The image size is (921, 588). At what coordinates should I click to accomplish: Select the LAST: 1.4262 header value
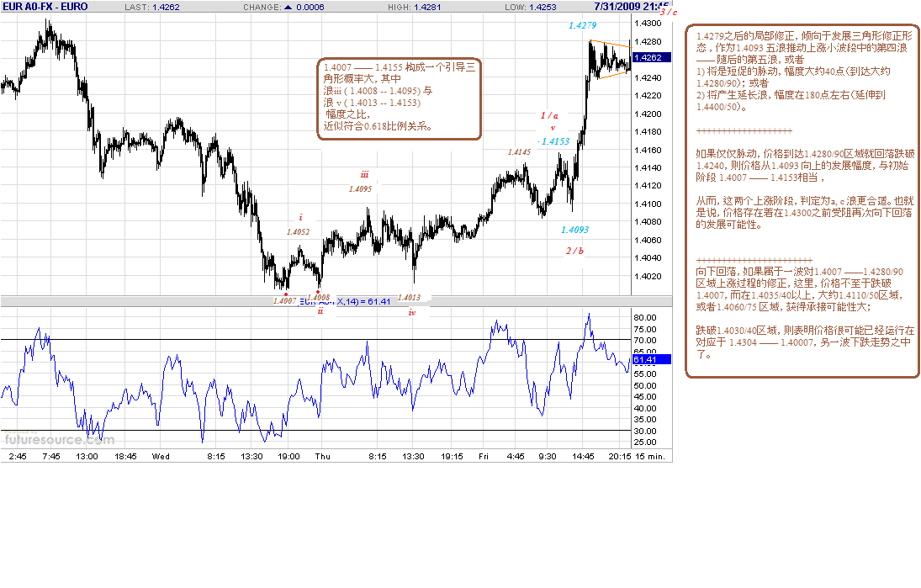pyautogui.click(x=152, y=7)
